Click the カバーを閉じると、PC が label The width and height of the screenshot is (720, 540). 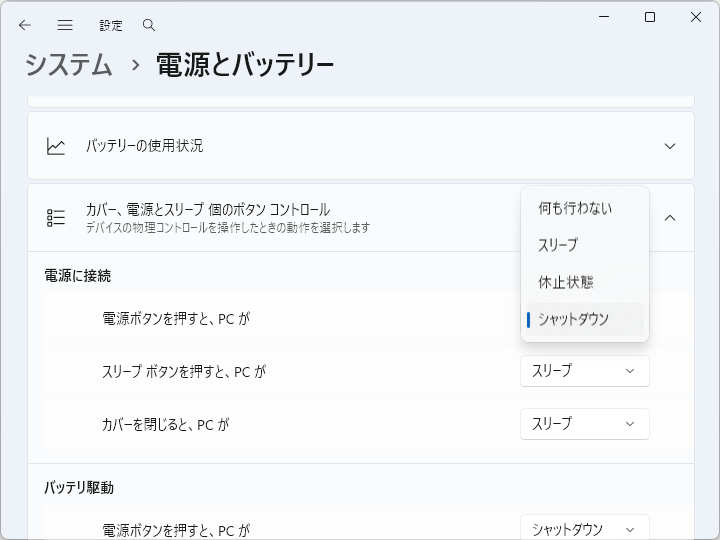click(x=165, y=425)
